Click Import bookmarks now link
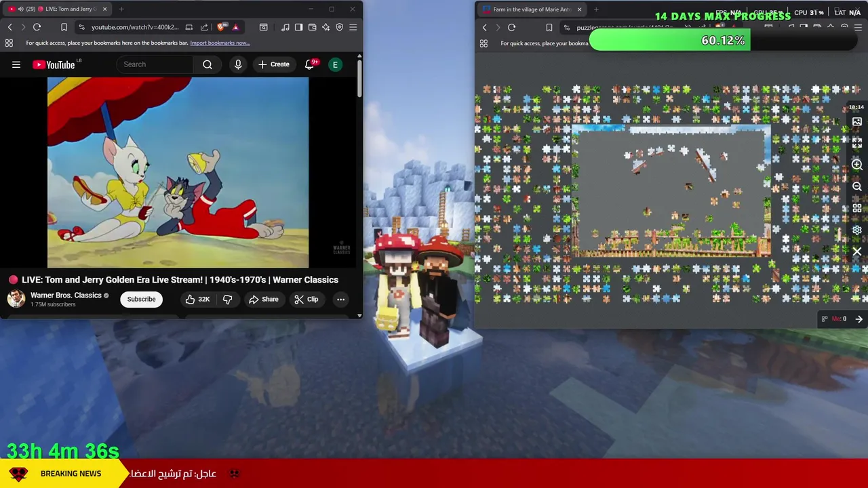868x488 pixels. 220,43
